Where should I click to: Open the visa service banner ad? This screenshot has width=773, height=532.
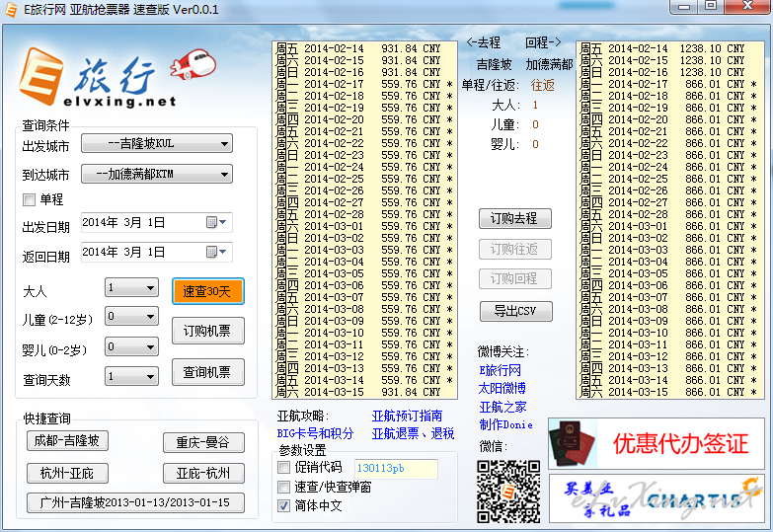(x=657, y=443)
